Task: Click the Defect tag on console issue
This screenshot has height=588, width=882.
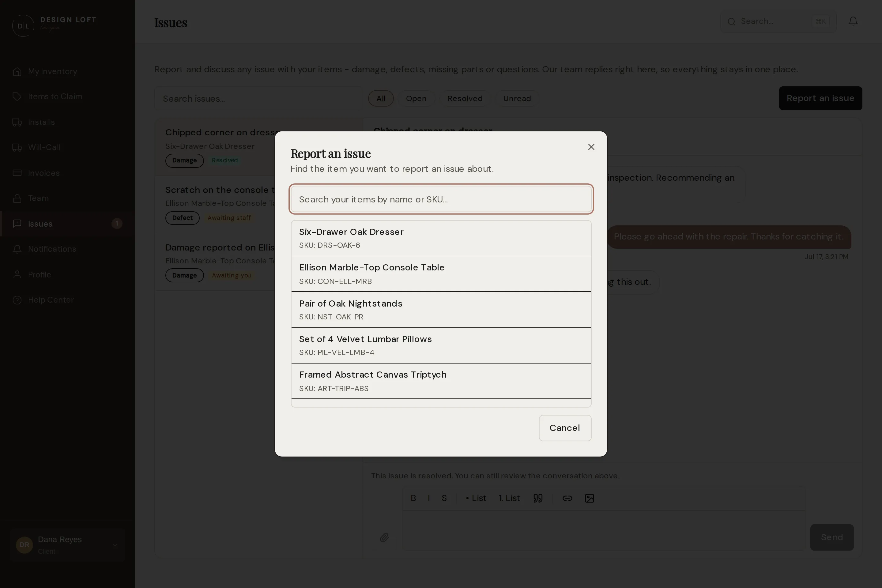Action: (x=182, y=218)
